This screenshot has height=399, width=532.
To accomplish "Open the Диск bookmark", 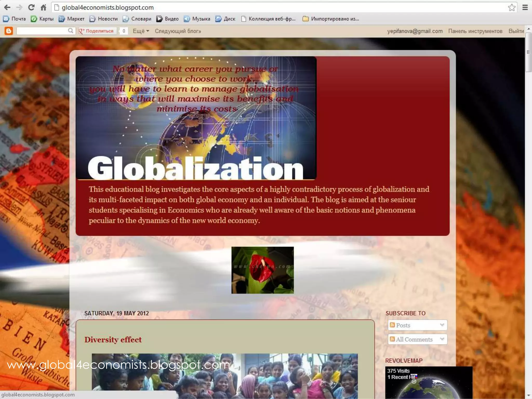I will (225, 19).
